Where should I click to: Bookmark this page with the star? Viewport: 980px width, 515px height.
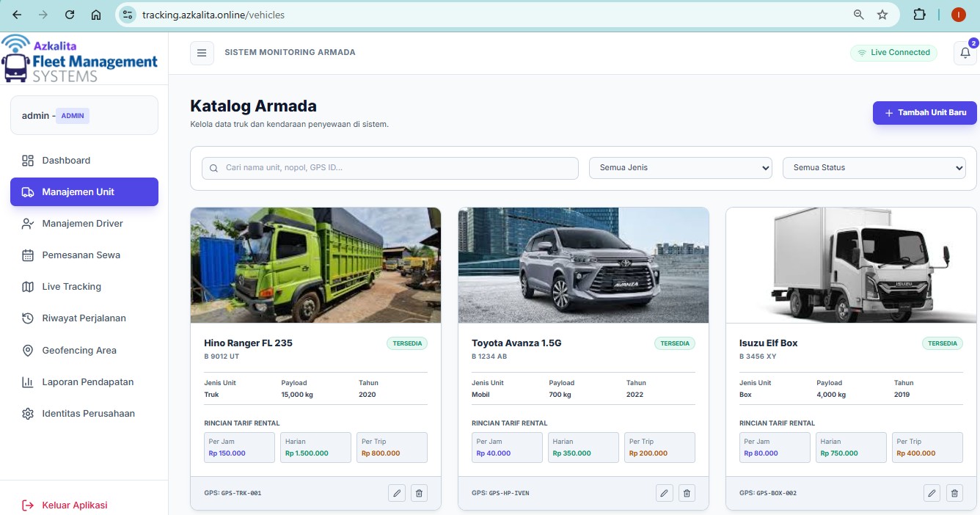point(882,15)
